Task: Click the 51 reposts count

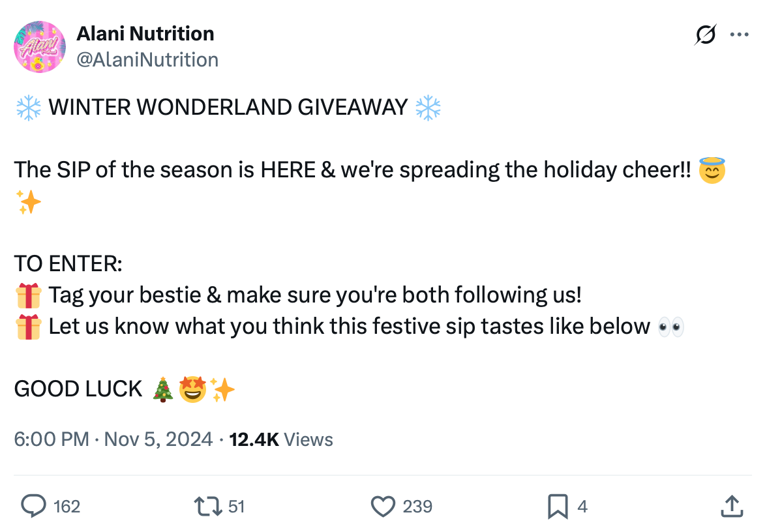Action: [x=236, y=506]
